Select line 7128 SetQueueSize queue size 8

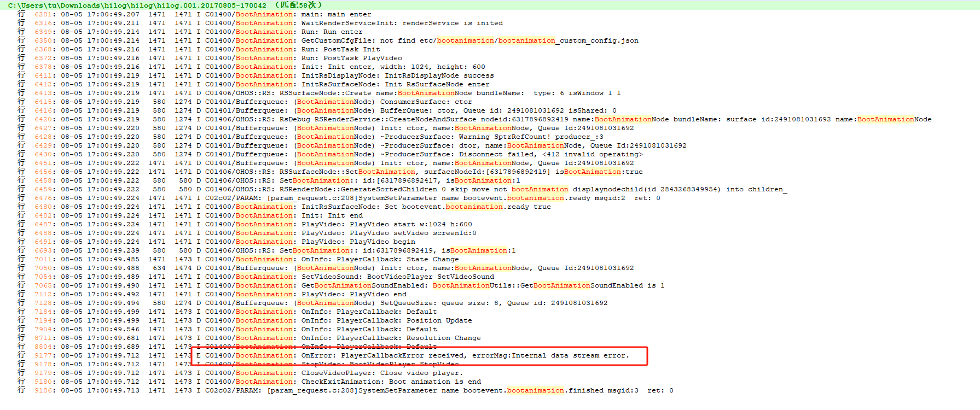coord(312,303)
